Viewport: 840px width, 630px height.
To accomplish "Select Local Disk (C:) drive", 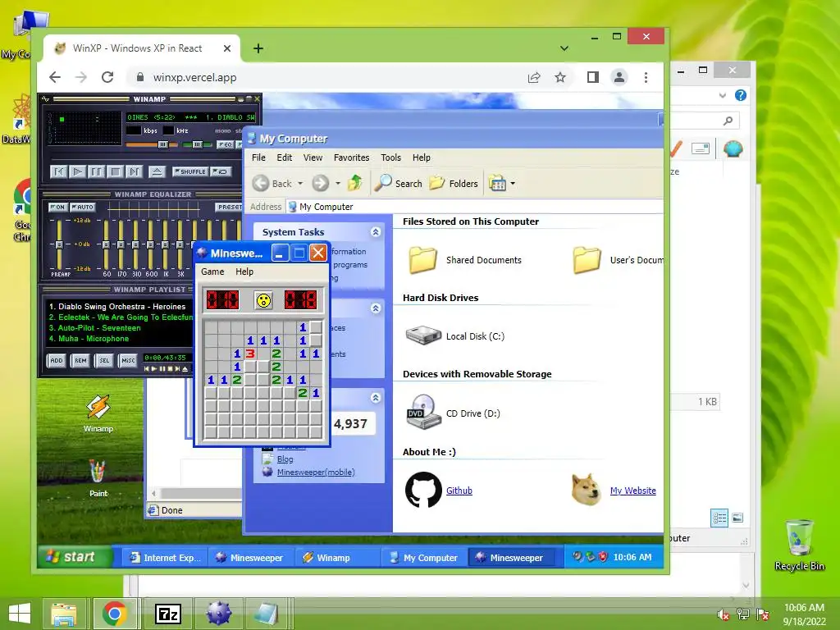I will pos(455,336).
